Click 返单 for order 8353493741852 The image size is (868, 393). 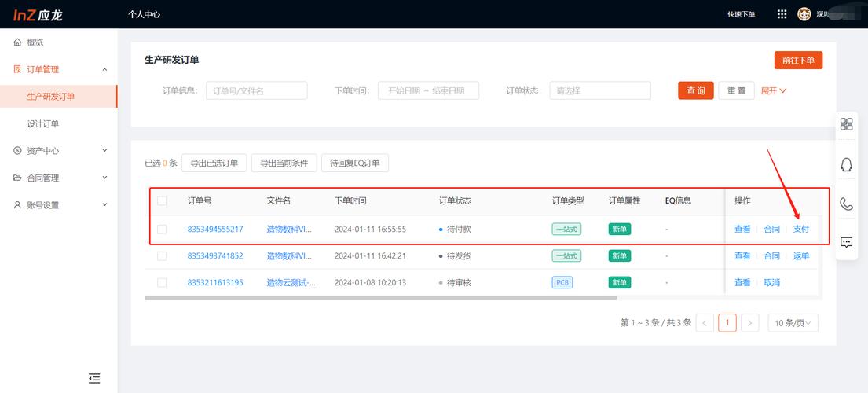tap(801, 255)
